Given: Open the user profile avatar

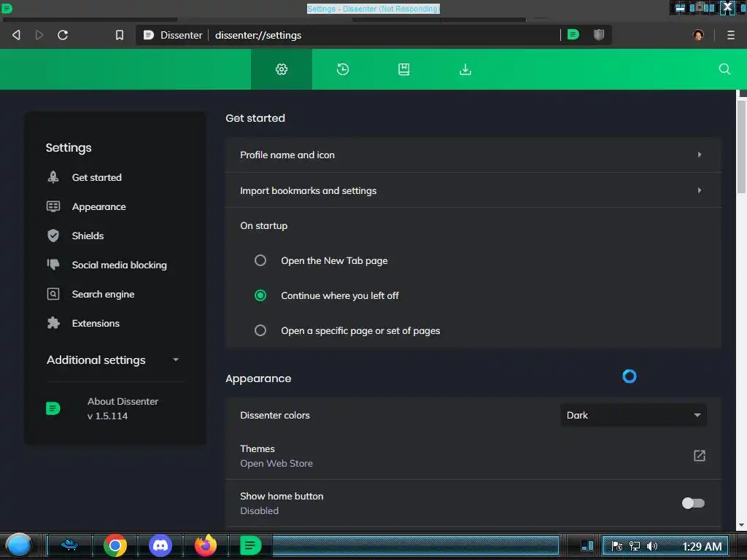Looking at the screenshot, I should [x=698, y=35].
